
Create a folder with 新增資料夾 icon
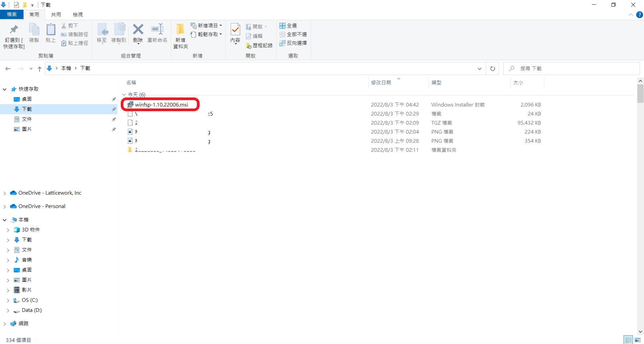pyautogui.click(x=180, y=29)
